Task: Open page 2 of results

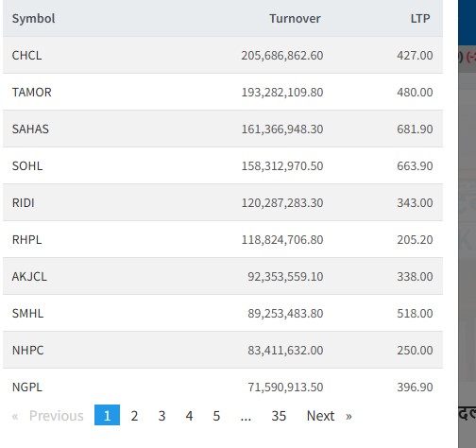Action: (x=134, y=416)
